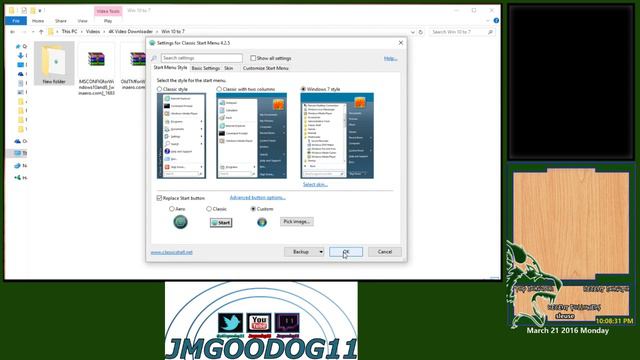Expand breadcrumb chevron after '4K Video Downloader'

[x=157, y=31]
